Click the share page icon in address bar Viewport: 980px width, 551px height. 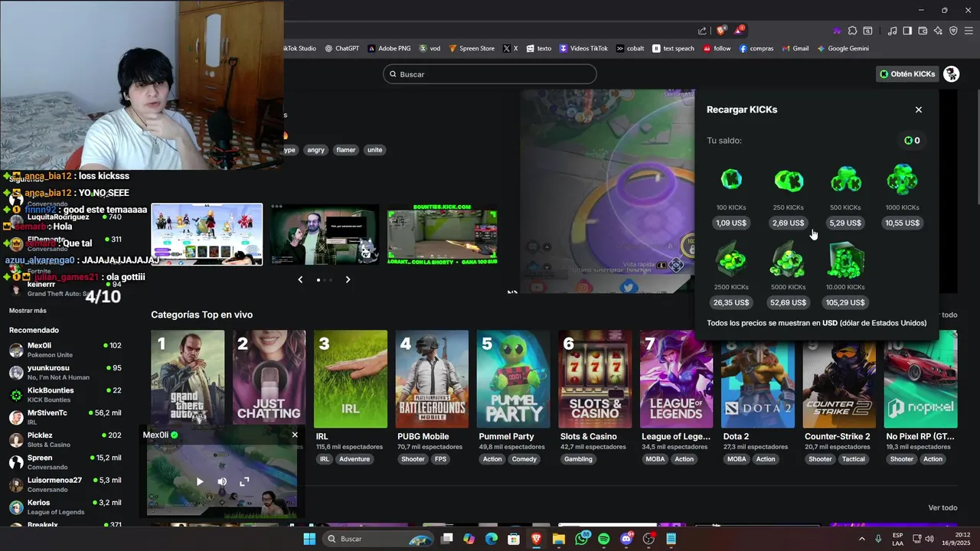702,31
